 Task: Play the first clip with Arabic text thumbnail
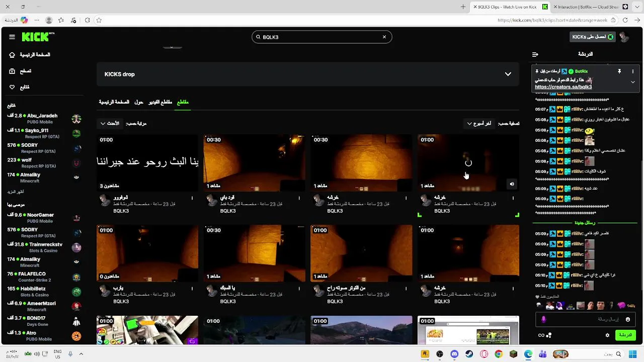click(147, 163)
